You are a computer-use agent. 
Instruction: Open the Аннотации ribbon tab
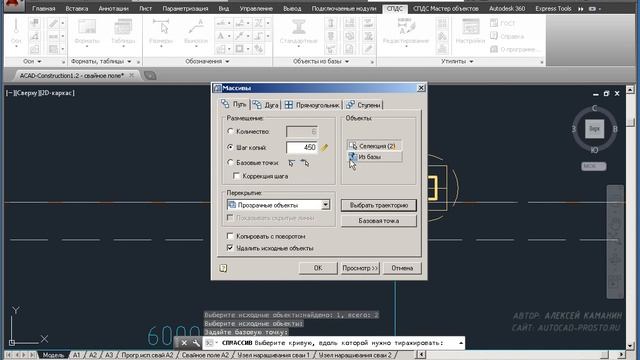pyautogui.click(x=113, y=9)
